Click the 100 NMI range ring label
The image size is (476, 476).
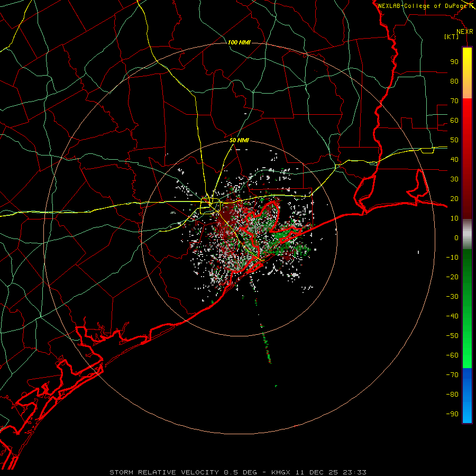pyautogui.click(x=239, y=42)
